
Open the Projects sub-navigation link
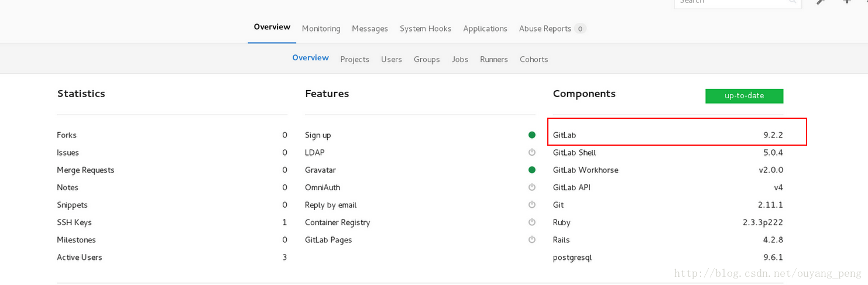pyautogui.click(x=355, y=60)
